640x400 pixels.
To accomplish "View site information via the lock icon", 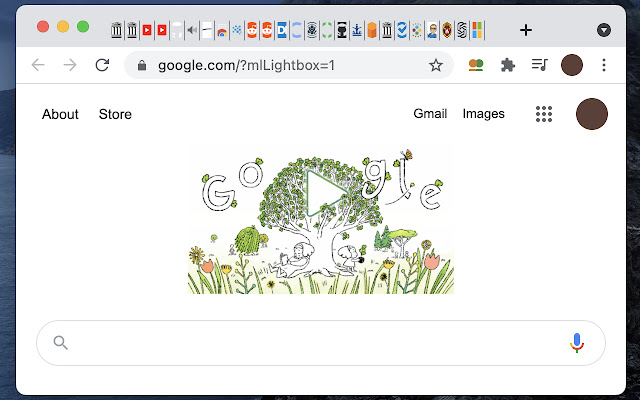I will pos(142,65).
